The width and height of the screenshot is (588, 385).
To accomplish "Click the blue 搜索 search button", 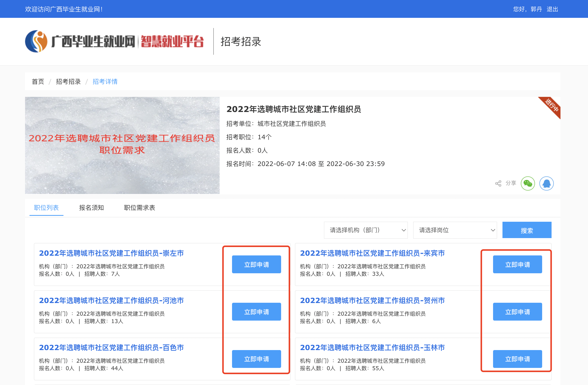I will pyautogui.click(x=527, y=230).
